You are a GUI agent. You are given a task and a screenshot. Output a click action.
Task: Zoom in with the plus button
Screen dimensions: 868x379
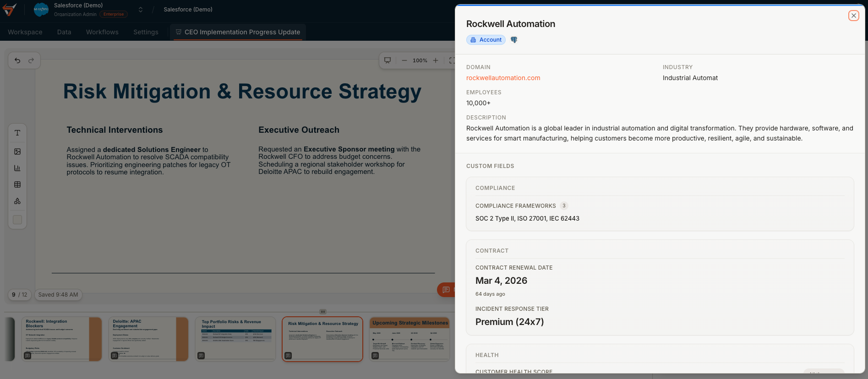click(x=436, y=60)
